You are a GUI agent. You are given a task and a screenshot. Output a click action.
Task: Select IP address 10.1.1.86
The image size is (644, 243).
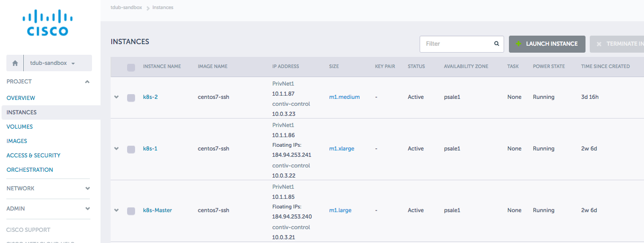tap(283, 135)
